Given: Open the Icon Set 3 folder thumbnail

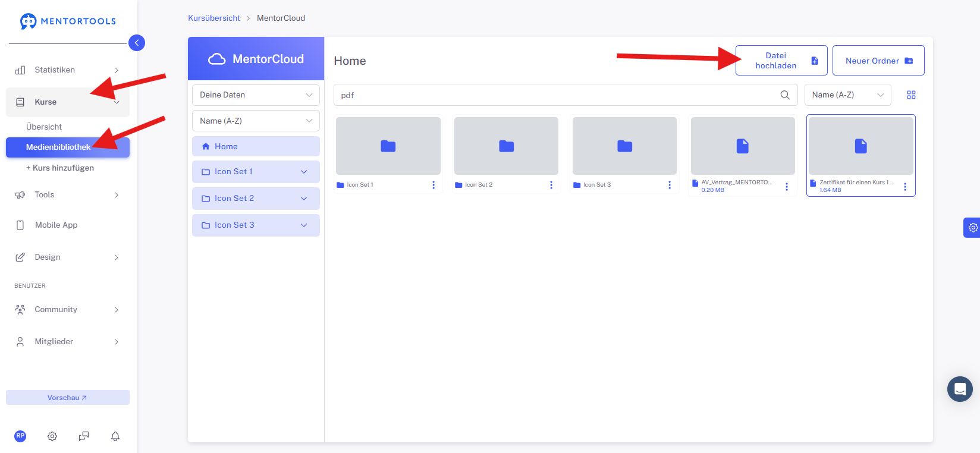Looking at the screenshot, I should click(624, 146).
